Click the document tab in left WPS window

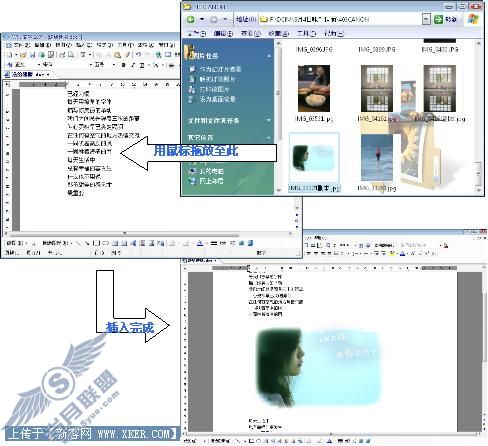tap(28, 74)
